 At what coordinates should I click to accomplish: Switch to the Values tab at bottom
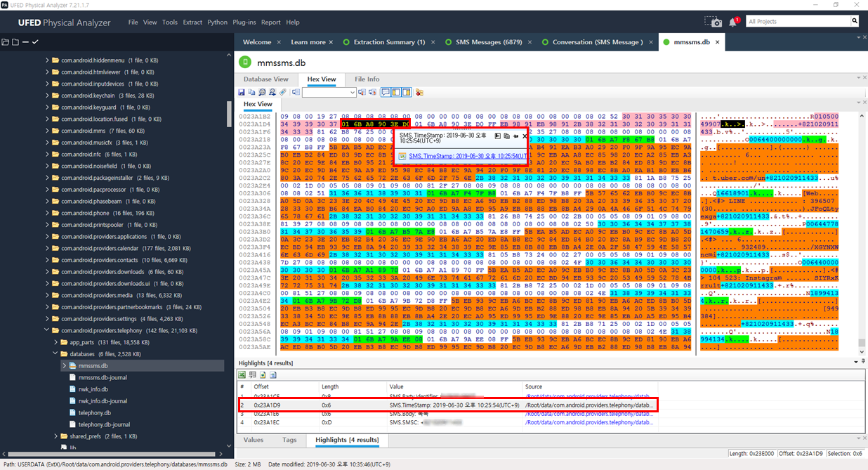[x=254, y=440]
